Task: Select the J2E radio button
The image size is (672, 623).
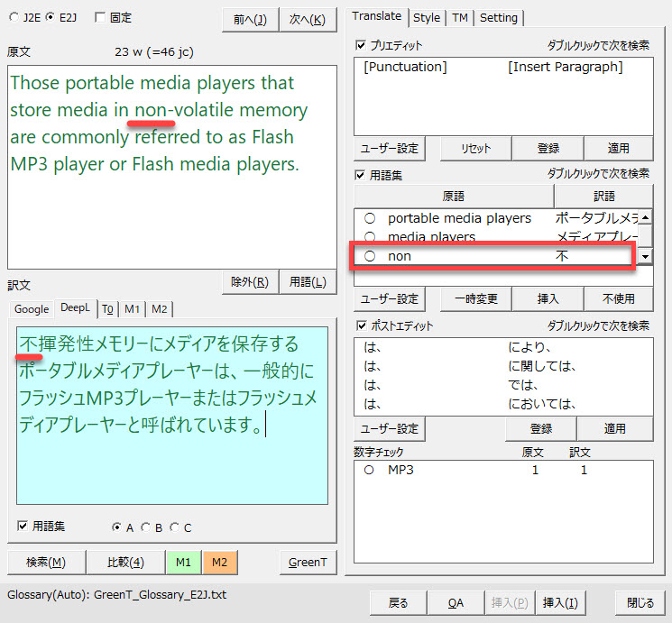Action: [14, 17]
